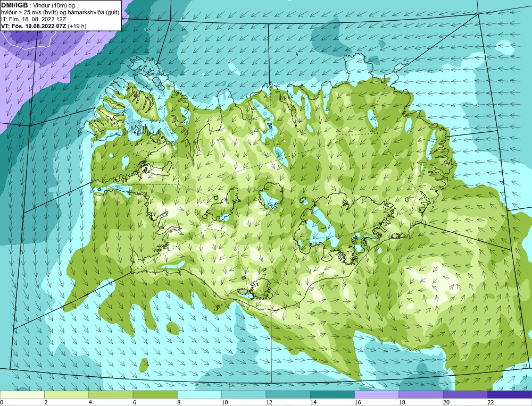Click the 'hviður > 25 m/s (hvítt)' description line
The image size is (532, 406).
coord(60,13)
